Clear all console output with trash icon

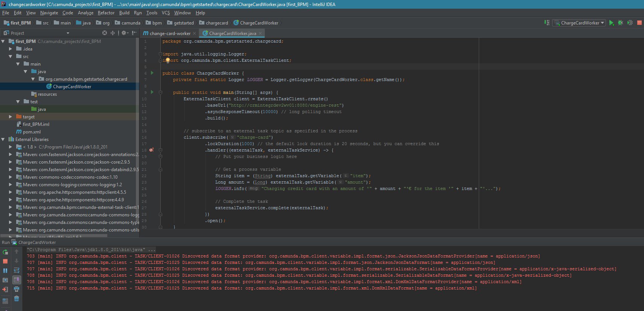[17, 299]
